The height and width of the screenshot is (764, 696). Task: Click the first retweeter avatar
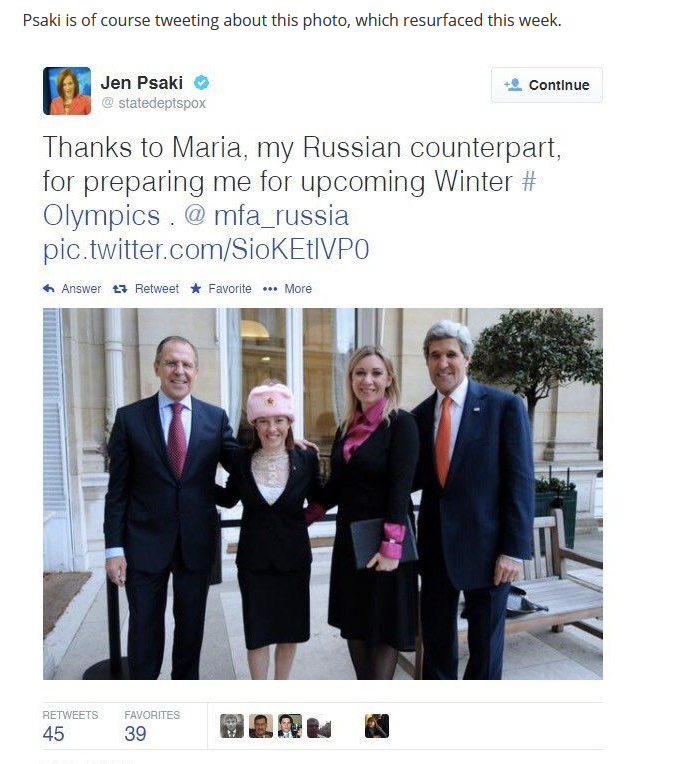point(232,726)
